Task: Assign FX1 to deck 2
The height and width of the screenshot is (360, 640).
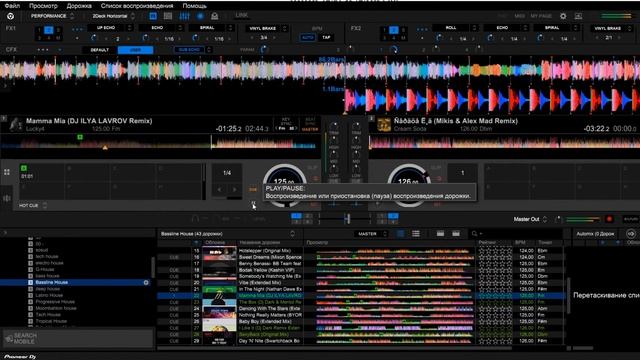Action: [49, 30]
